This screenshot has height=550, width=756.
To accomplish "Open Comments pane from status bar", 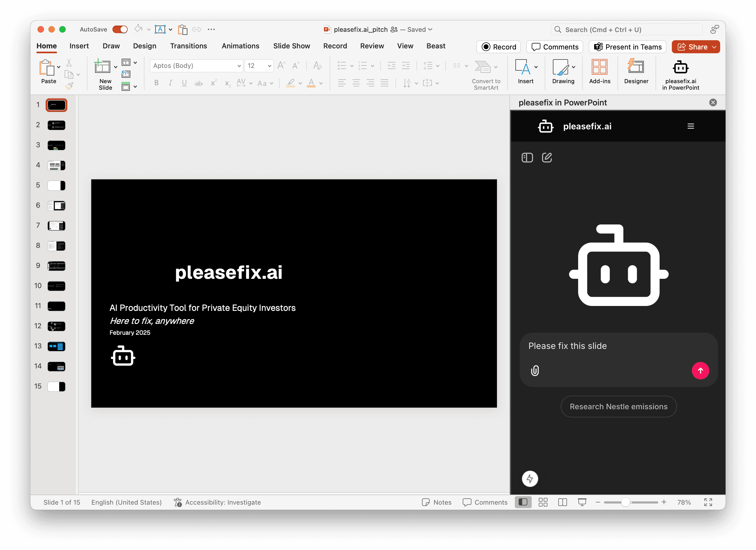I will [485, 502].
